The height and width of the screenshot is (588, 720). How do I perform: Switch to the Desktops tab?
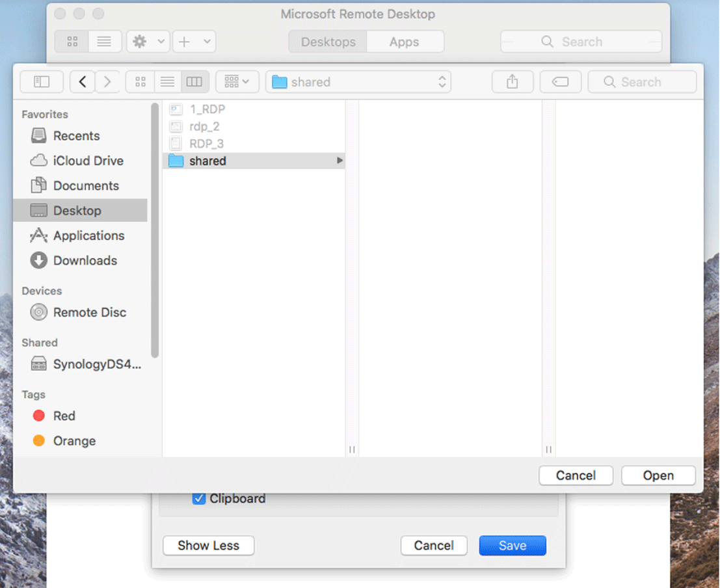(328, 42)
